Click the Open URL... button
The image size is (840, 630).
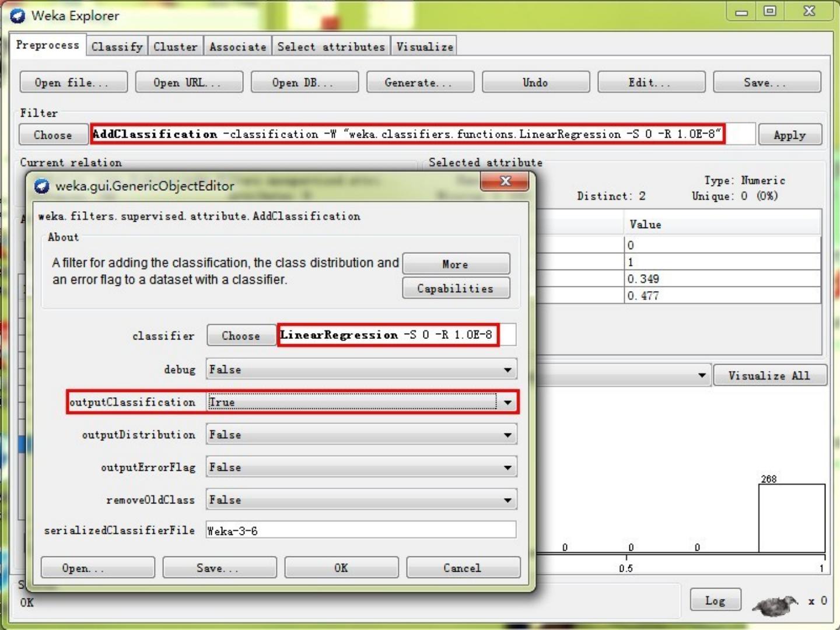coord(189,82)
